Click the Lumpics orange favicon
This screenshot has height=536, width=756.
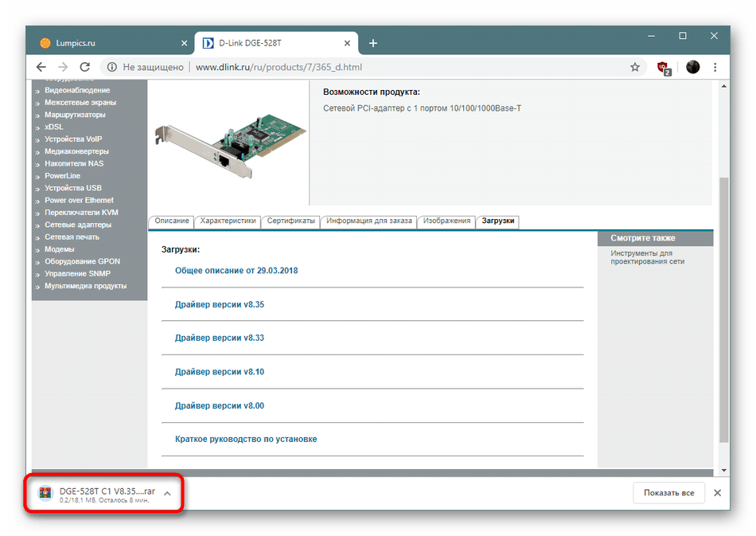(x=45, y=44)
